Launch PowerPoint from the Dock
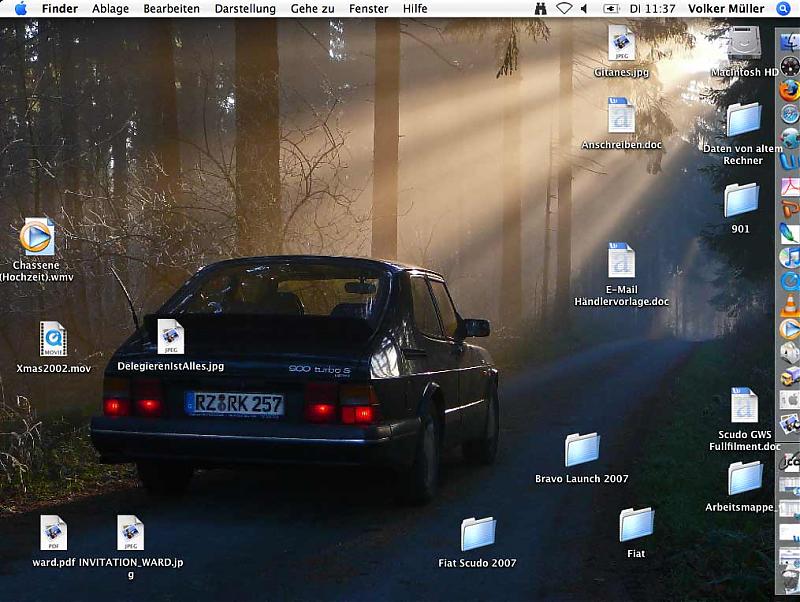 click(790, 209)
